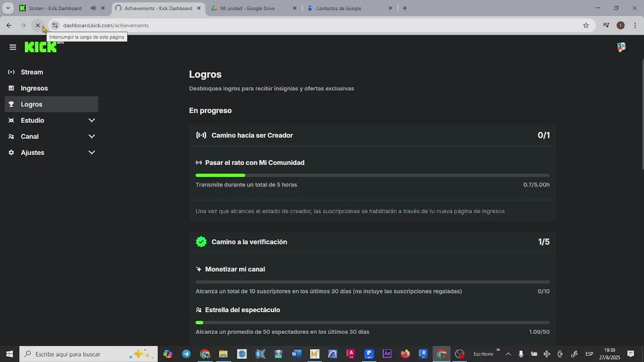Screen dimensions: 644x362
Task: Open Chrome's three-dot menu
Action: pyautogui.click(x=635, y=25)
